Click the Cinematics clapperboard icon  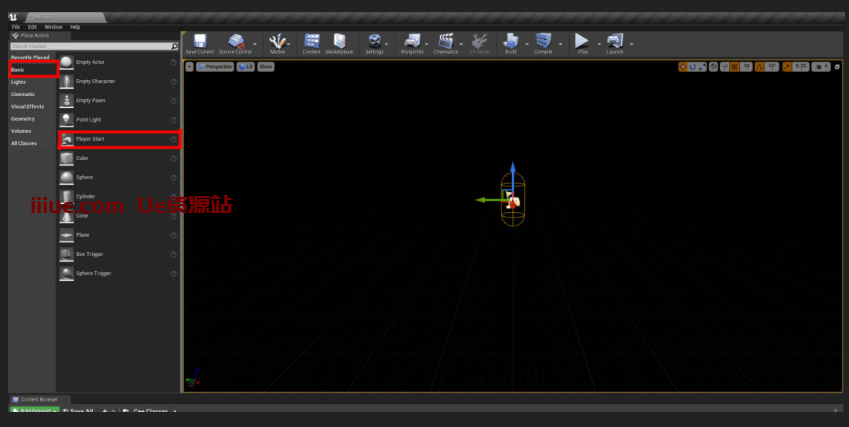[x=446, y=42]
